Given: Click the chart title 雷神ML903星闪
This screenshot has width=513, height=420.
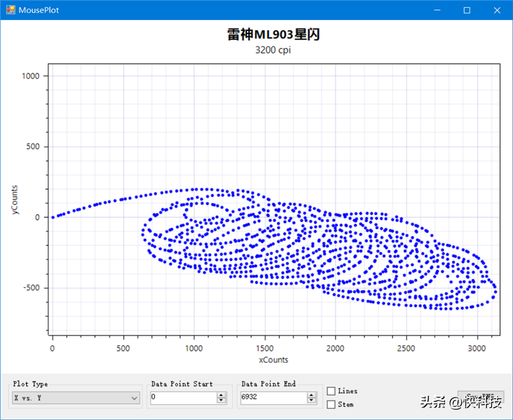Looking at the screenshot, I should pos(274,35).
